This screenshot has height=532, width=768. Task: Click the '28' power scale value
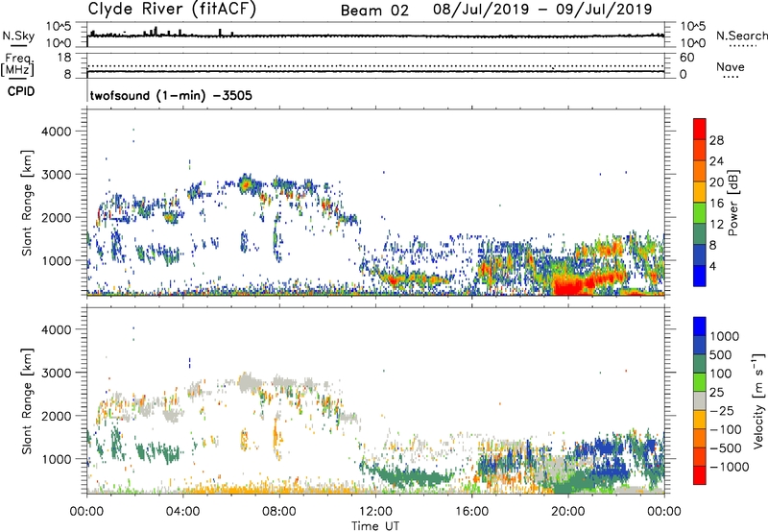tap(716, 140)
